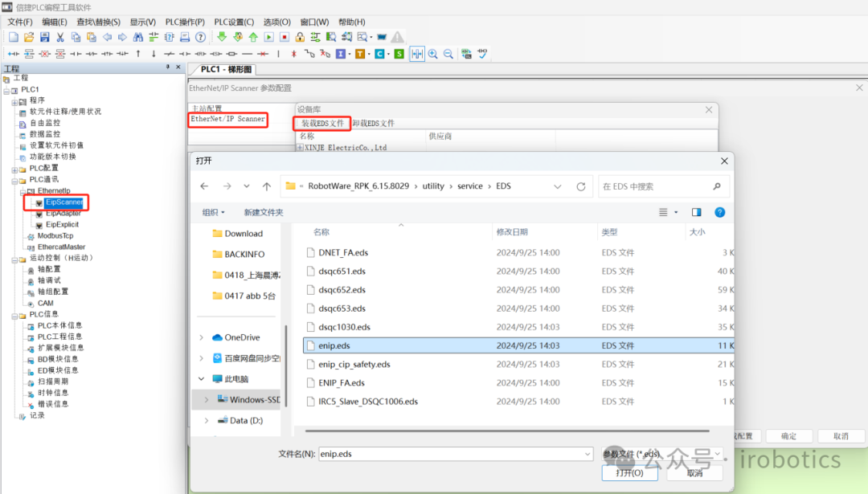Screen dimensions: 868x494
Task: Expand the OneDrive tree node
Action: 201,337
